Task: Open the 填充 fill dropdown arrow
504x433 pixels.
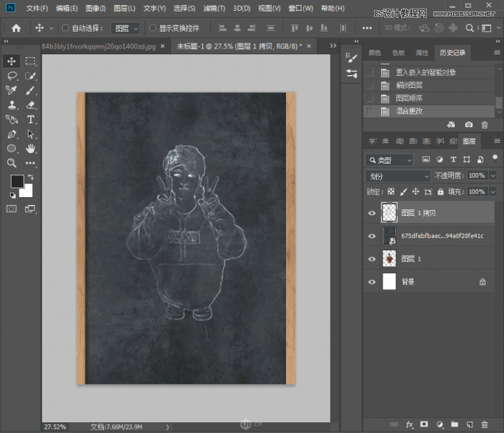Action: (x=493, y=191)
